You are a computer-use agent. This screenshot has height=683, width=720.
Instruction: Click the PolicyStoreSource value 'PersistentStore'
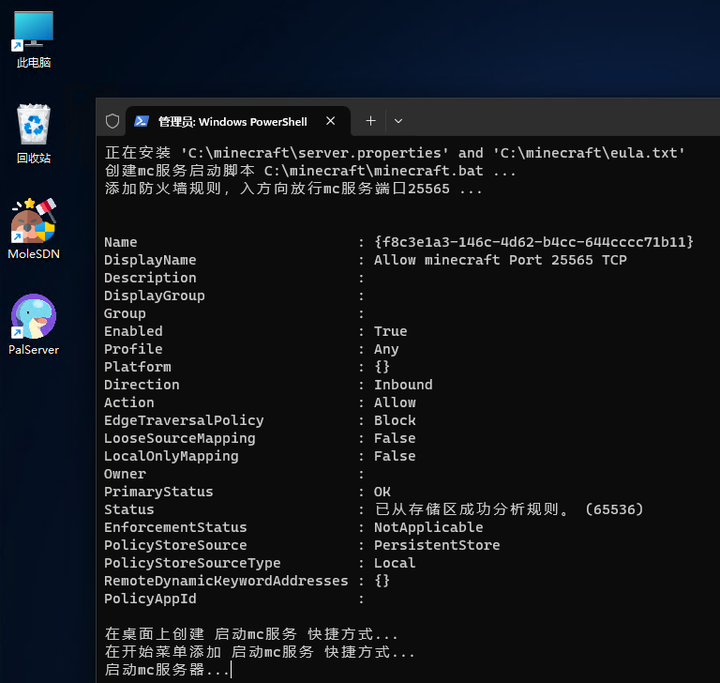pyautogui.click(x=437, y=545)
